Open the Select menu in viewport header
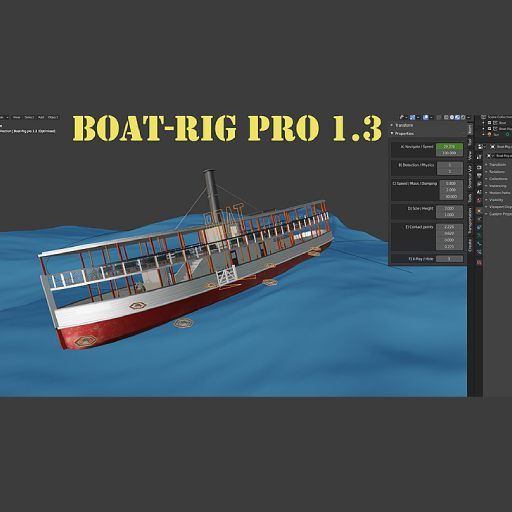Viewport: 512px width, 512px height. pyautogui.click(x=29, y=117)
